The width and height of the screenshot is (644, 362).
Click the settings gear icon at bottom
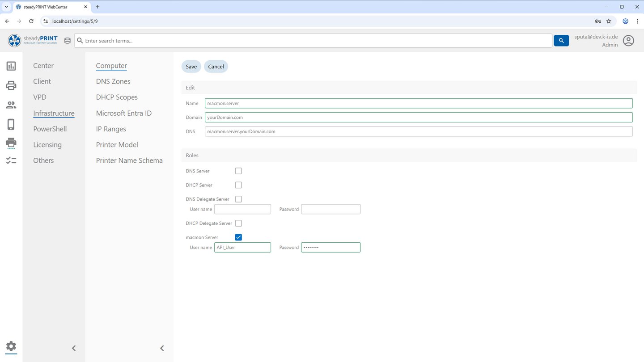point(11,346)
